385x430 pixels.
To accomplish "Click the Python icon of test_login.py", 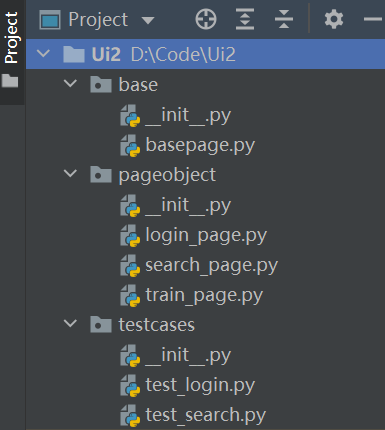I will [x=130, y=386].
